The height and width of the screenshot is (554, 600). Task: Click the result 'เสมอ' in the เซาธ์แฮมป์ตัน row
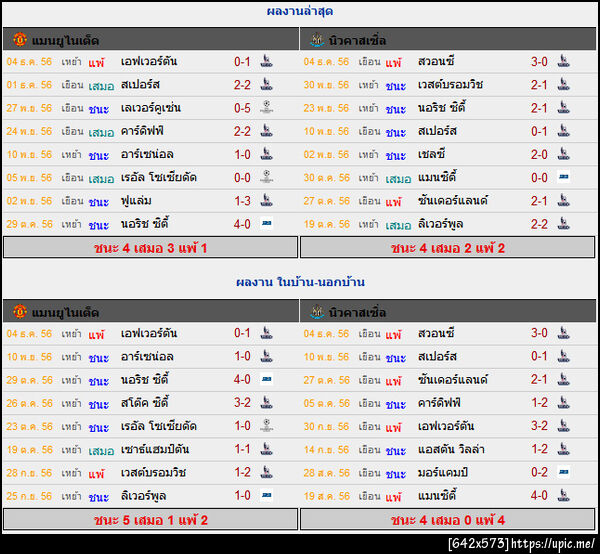tap(101, 450)
